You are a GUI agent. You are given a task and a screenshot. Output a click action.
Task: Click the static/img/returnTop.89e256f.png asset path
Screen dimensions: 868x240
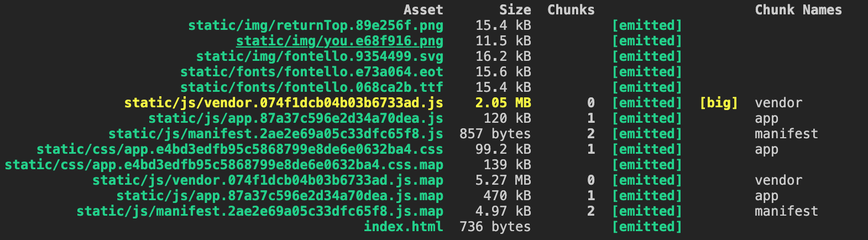pos(315,25)
